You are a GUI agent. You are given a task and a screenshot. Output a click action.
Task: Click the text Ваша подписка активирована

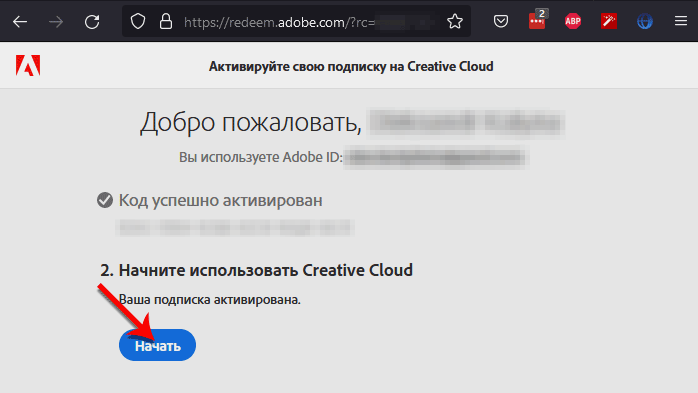click(x=210, y=300)
